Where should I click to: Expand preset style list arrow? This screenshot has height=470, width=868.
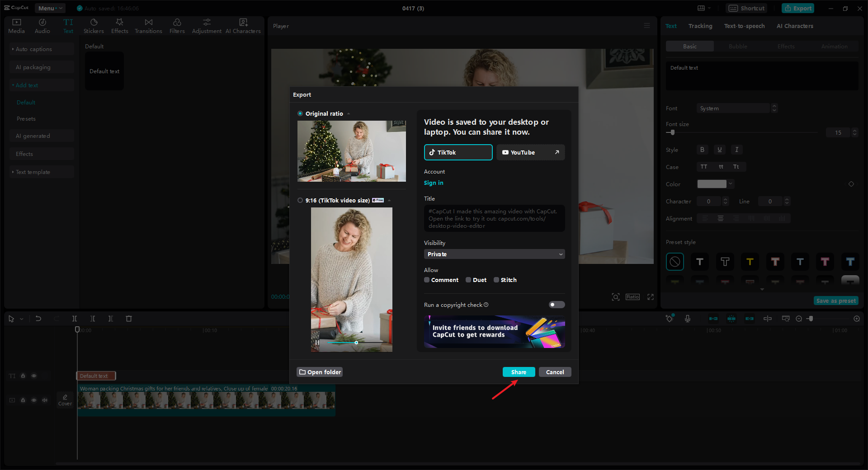[x=762, y=289]
